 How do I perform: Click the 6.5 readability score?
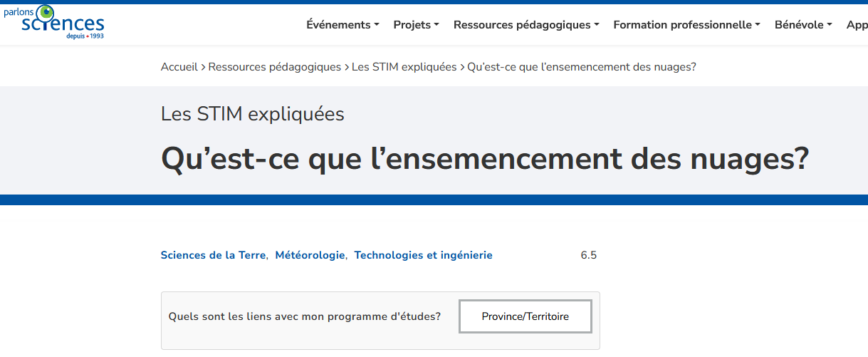[x=588, y=255]
